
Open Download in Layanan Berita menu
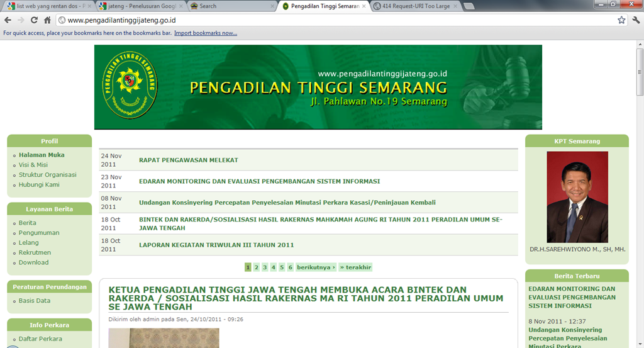[x=33, y=262]
